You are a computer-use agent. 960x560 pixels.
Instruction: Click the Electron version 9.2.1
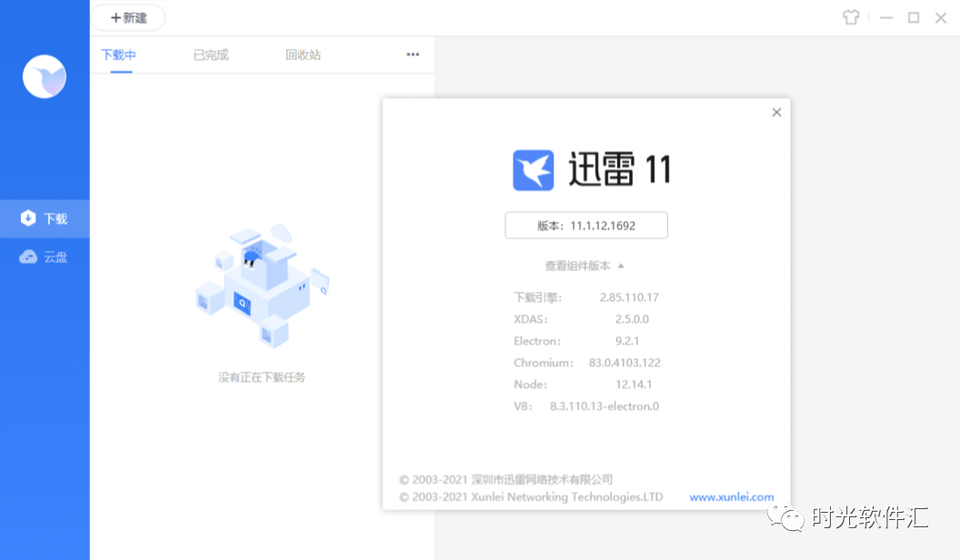[x=627, y=341]
